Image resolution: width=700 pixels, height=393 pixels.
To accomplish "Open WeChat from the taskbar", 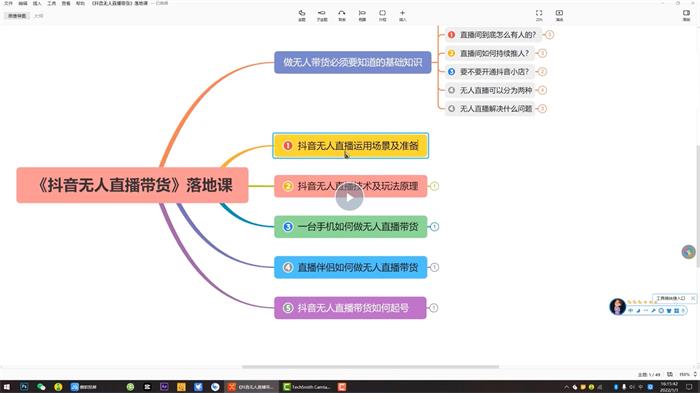I will (x=41, y=387).
